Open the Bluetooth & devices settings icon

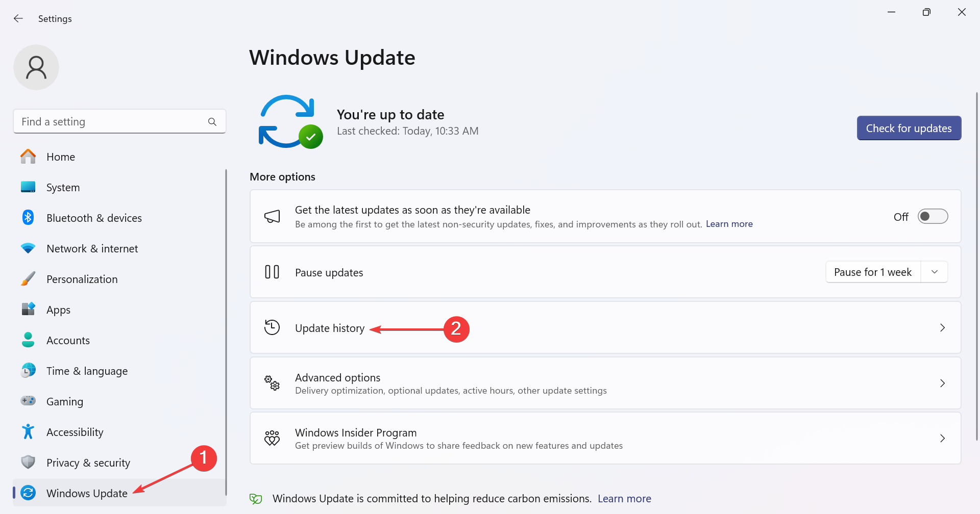click(x=28, y=218)
